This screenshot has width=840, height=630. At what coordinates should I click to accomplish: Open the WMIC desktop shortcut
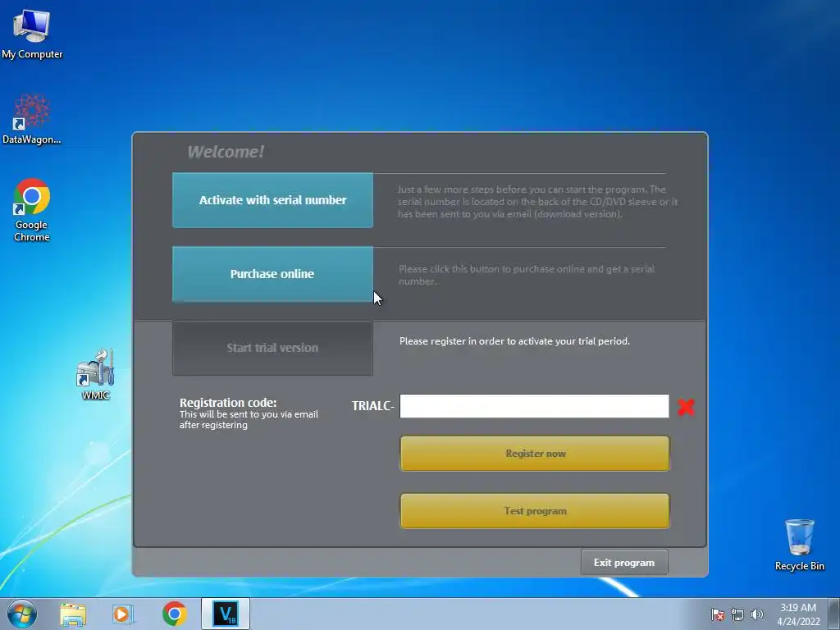click(95, 374)
